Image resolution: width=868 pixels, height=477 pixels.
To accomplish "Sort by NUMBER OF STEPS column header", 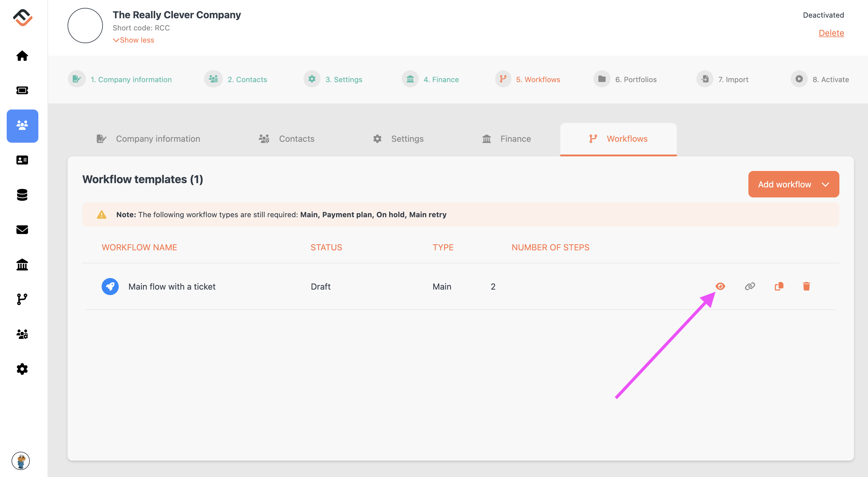I will (550, 248).
